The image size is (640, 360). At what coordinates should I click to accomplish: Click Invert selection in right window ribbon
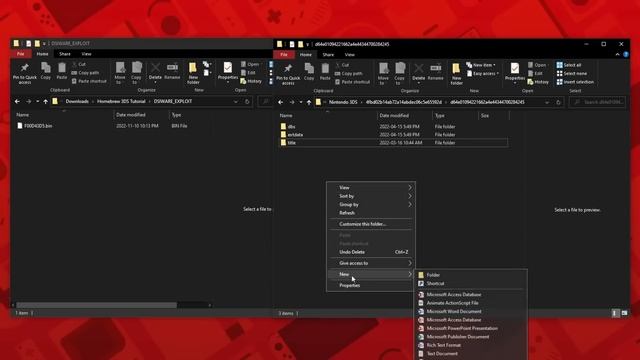(575, 82)
